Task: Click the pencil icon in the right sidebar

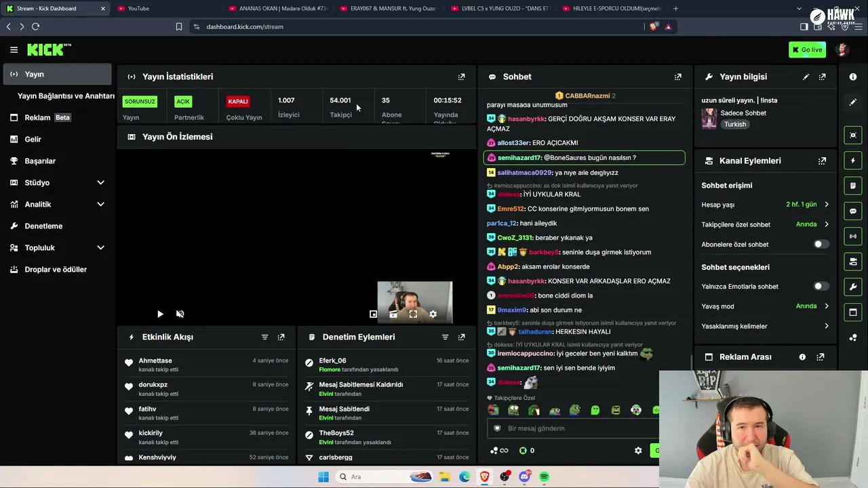Action: pyautogui.click(x=853, y=102)
